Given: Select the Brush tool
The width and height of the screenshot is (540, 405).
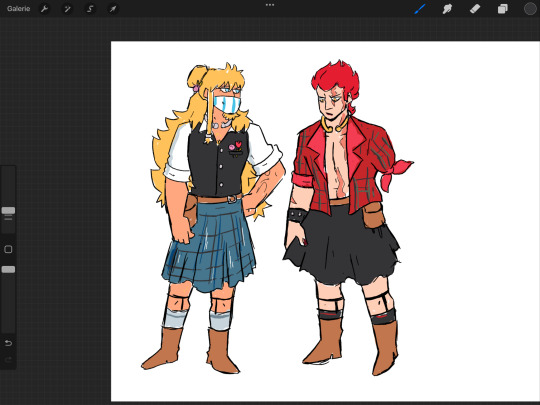Looking at the screenshot, I should [x=420, y=9].
